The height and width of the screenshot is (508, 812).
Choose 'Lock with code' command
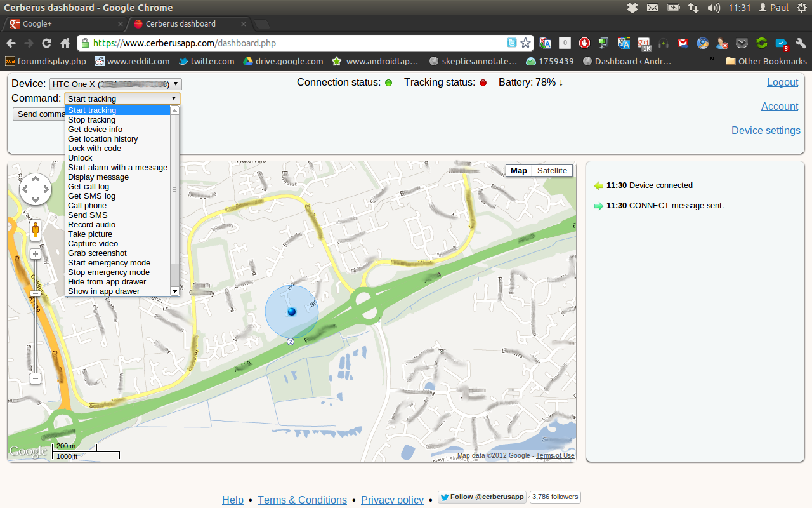[95, 149]
